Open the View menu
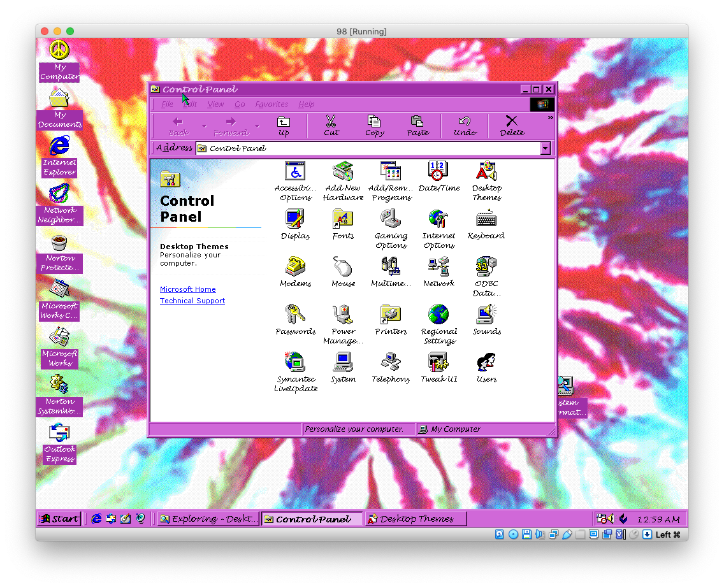Viewport: 724px width, 588px height. coord(215,104)
